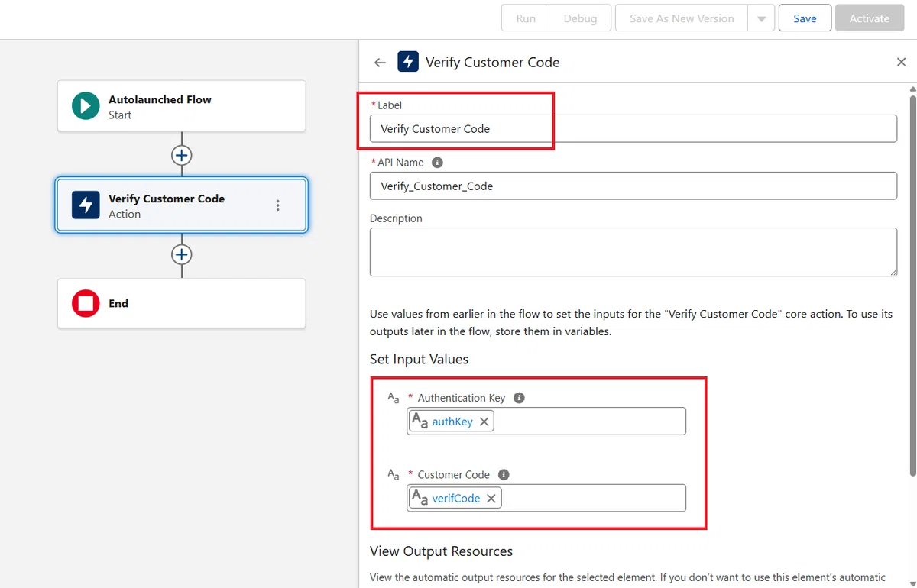
Task: Click the Activate button
Action: pos(870,18)
